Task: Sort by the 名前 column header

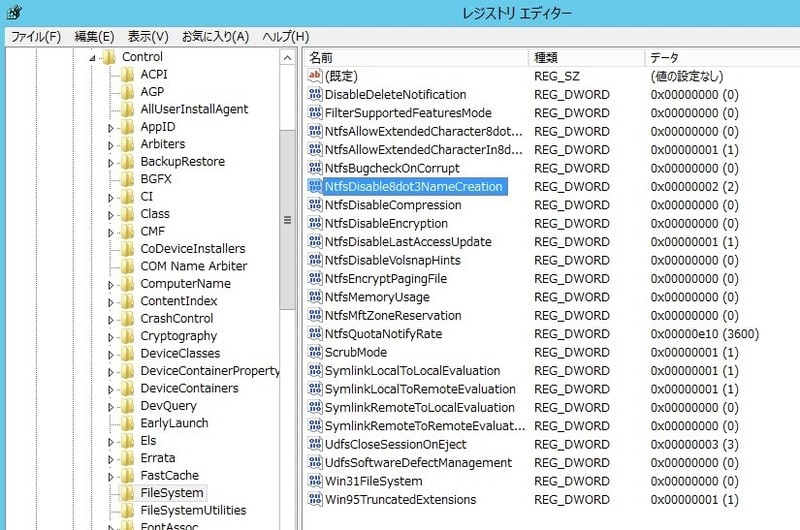Action: (x=416, y=58)
